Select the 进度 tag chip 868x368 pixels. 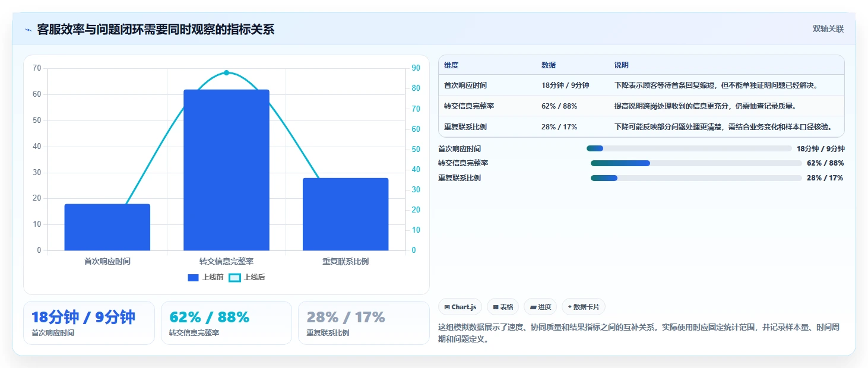540,307
